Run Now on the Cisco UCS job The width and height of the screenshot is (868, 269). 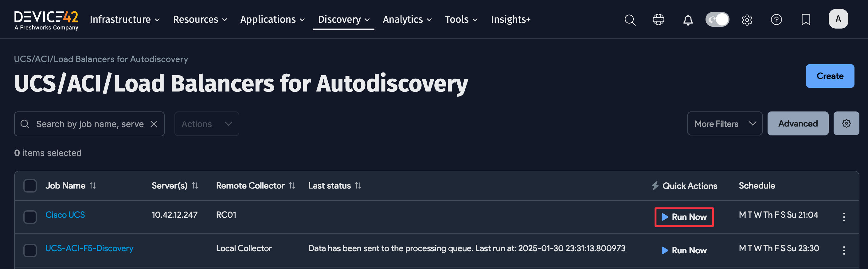pos(684,217)
